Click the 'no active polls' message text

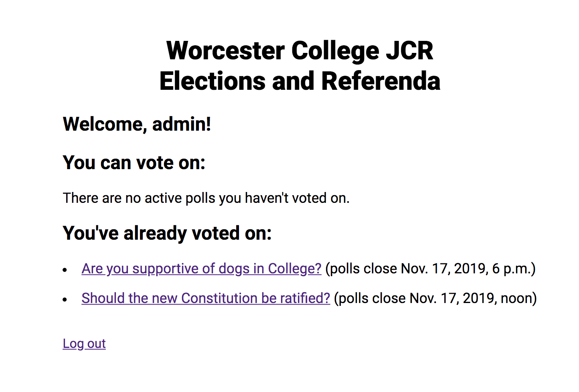pyautogui.click(x=206, y=198)
